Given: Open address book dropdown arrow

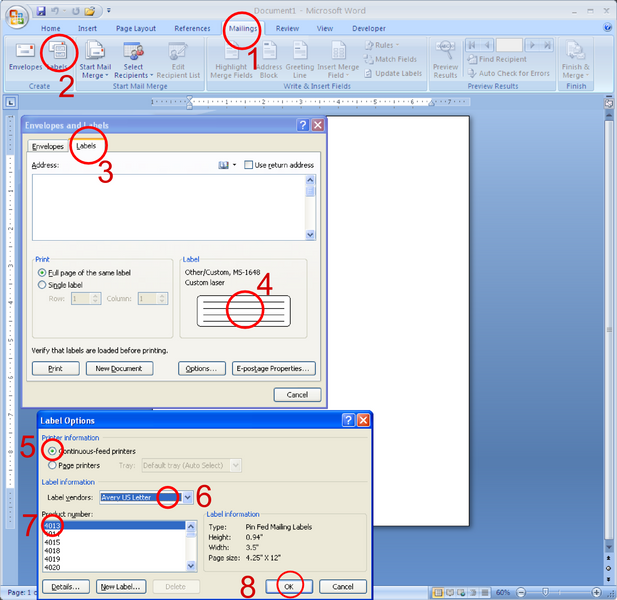Looking at the screenshot, I should click(235, 165).
